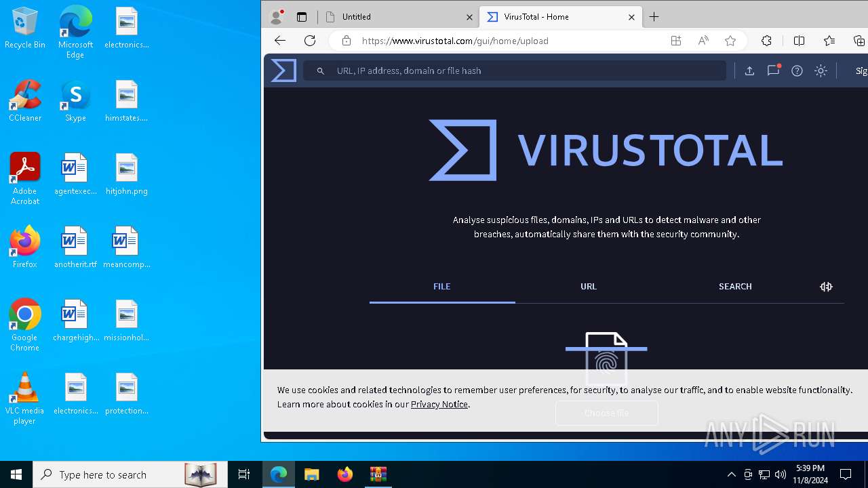Image resolution: width=868 pixels, height=488 pixels.
Task: Launch the Microsoft Edge desktop shortcut
Action: click(x=75, y=32)
